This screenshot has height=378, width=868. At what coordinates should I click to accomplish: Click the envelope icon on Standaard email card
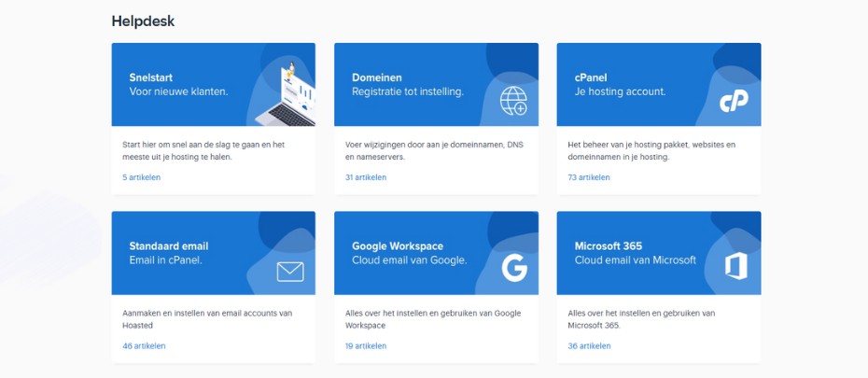click(290, 272)
